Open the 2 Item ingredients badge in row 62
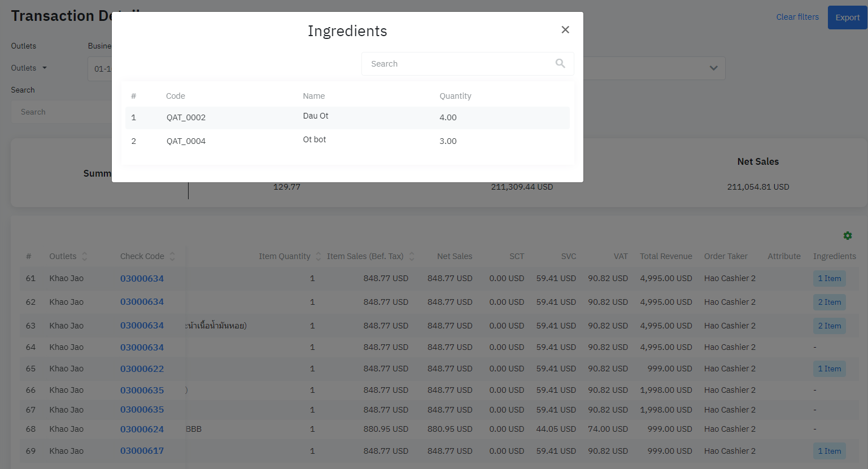The height and width of the screenshot is (469, 868). [x=830, y=302]
